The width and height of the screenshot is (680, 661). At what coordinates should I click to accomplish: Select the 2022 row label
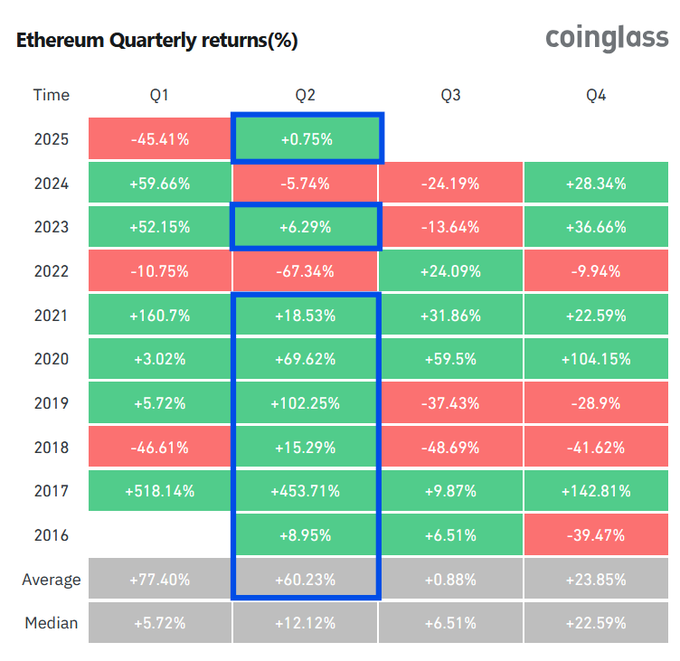[x=51, y=271]
